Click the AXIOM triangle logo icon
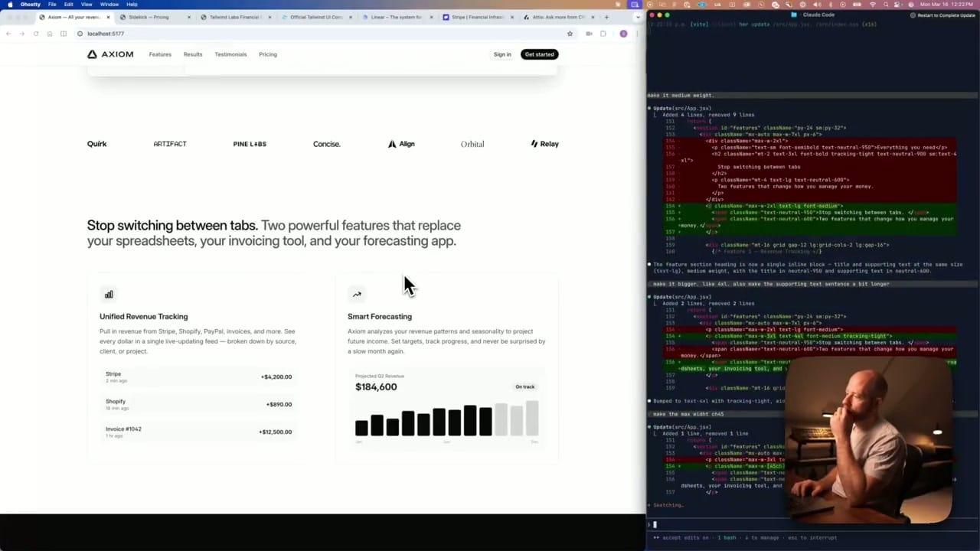This screenshot has width=980, height=551. [x=93, y=54]
